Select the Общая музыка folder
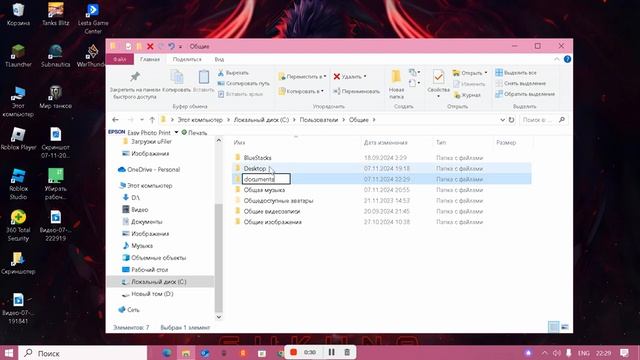The height and width of the screenshot is (360, 640). click(264, 190)
